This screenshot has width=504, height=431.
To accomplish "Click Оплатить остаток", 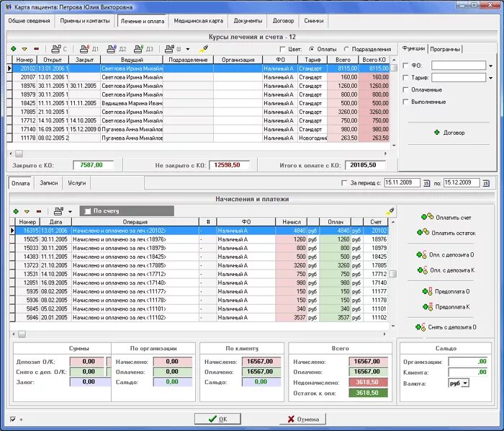I will [446, 233].
